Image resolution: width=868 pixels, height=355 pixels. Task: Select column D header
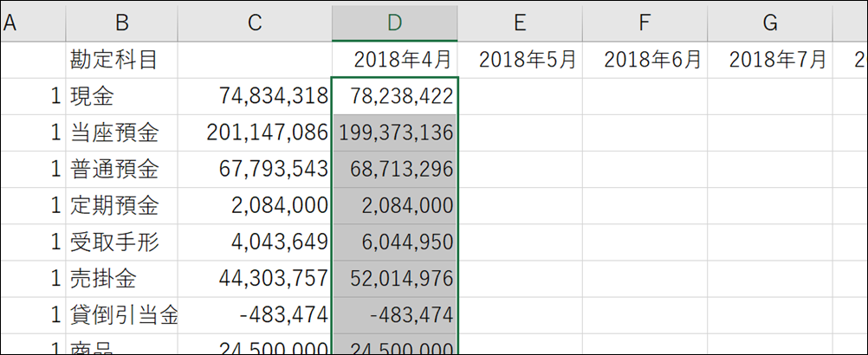coord(395,23)
